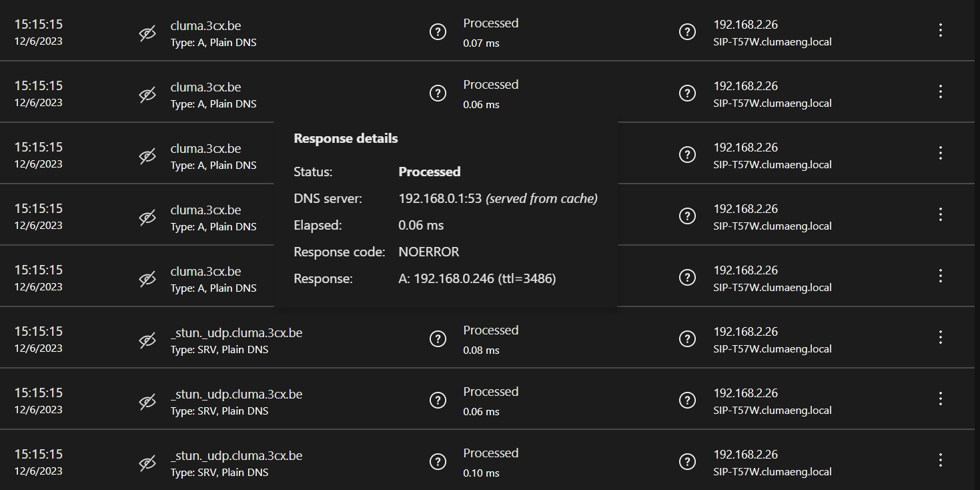The image size is (980, 490).
Task: Click the eye-slash icon in the topmost cluma.3cx.be row
Action: (147, 34)
